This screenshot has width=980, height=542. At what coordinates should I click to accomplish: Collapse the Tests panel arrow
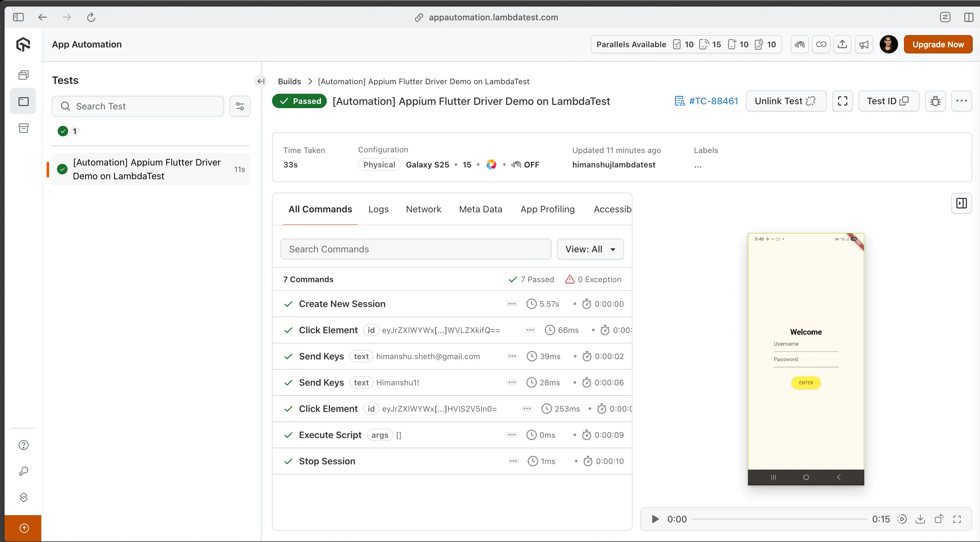tap(261, 81)
